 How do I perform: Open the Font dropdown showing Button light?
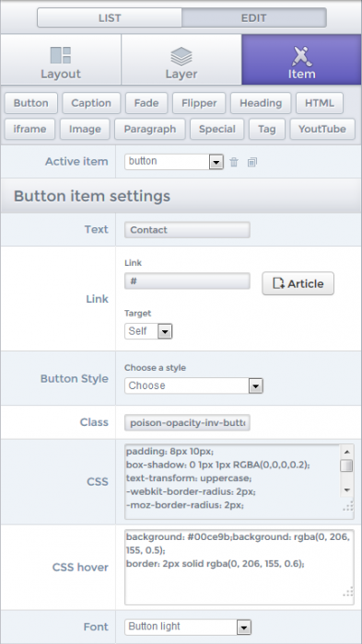[188, 627]
